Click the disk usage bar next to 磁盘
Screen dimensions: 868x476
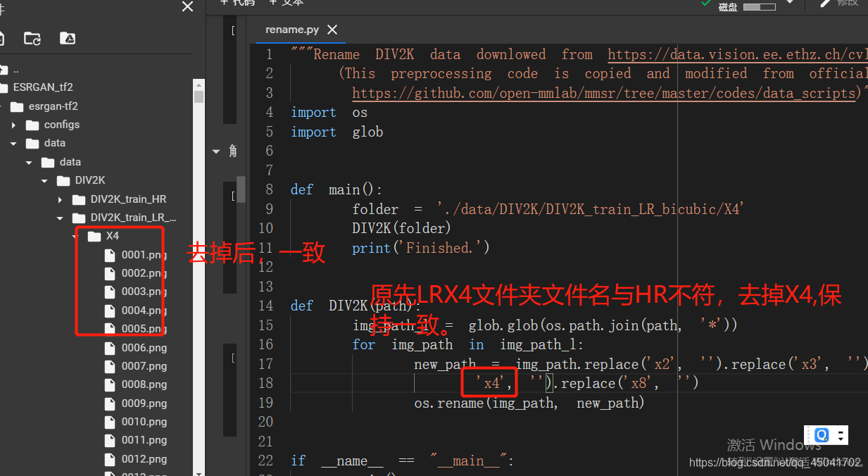(759, 6)
